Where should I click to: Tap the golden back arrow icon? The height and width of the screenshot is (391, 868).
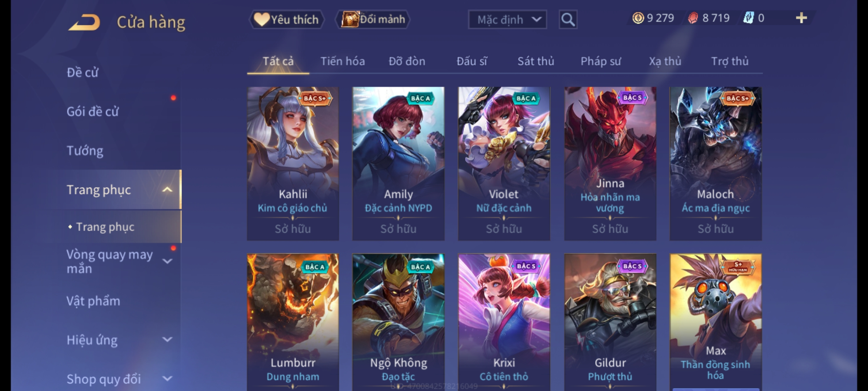(x=84, y=22)
